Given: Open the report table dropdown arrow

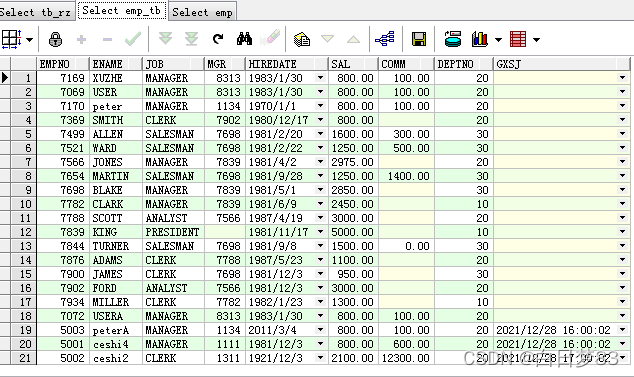Looking at the screenshot, I should pyautogui.click(x=537, y=40).
